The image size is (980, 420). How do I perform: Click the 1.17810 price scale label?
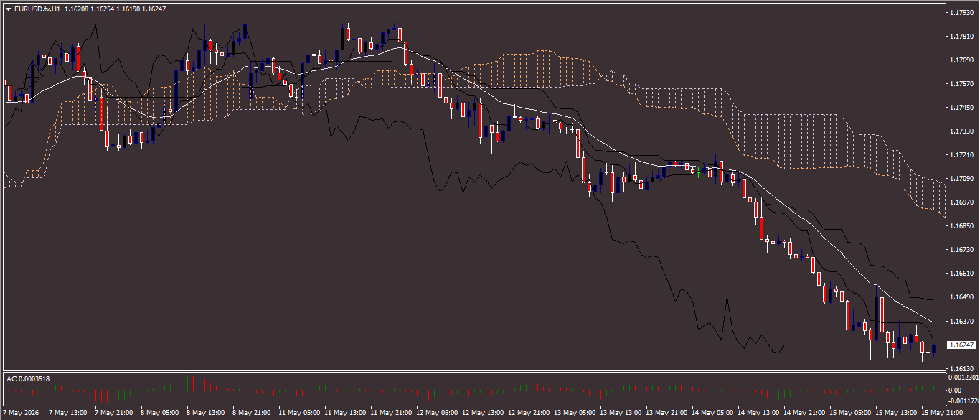[961, 37]
